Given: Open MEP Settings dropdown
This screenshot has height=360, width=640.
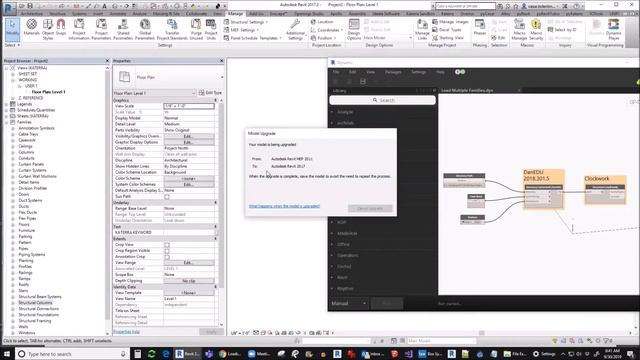Looking at the screenshot, I should coord(241,30).
